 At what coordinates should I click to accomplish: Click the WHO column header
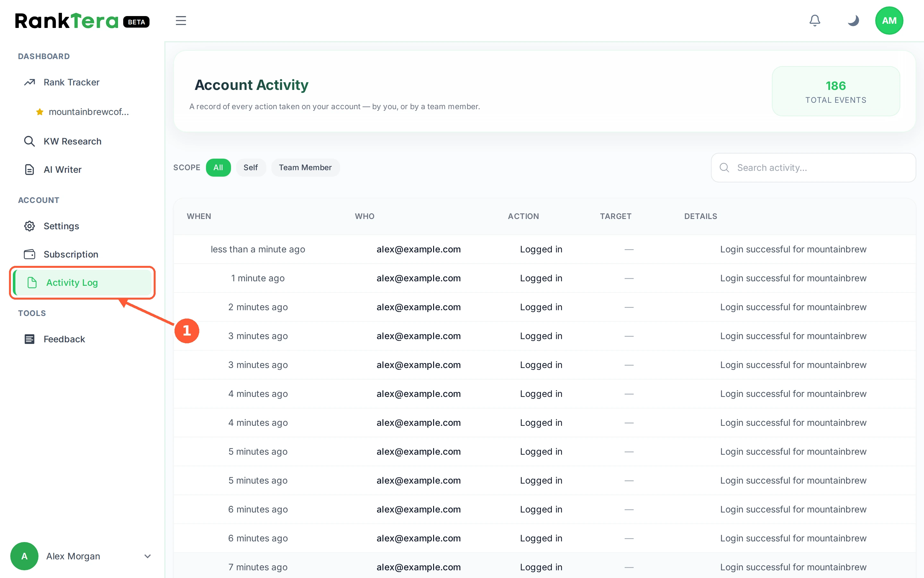coord(365,216)
